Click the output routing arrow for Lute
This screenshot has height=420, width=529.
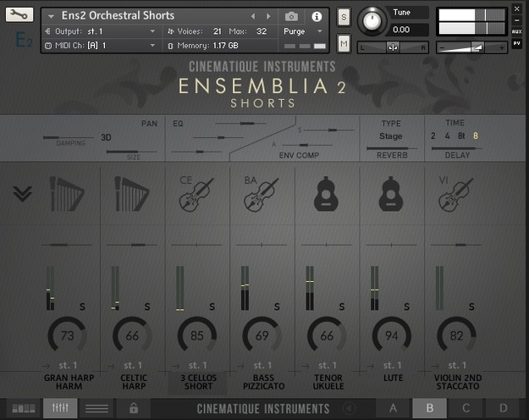(x=370, y=366)
